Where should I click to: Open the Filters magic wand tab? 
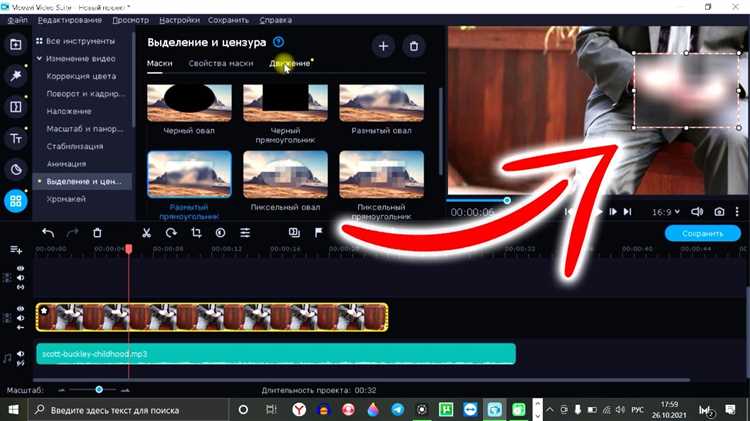pos(16,75)
